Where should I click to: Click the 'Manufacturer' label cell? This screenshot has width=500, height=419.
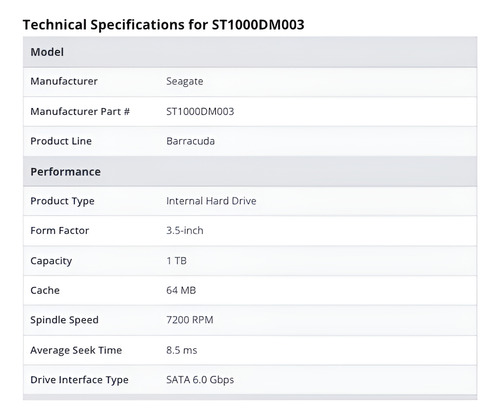click(x=64, y=81)
